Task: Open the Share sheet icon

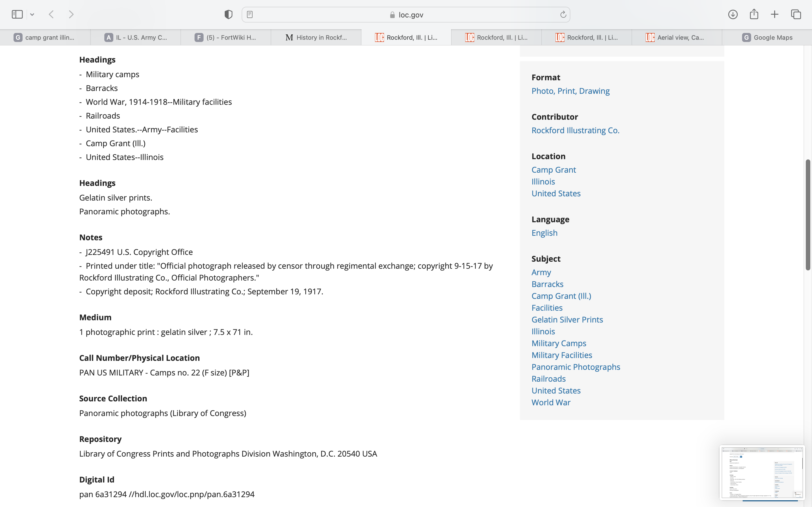Action: [754, 14]
